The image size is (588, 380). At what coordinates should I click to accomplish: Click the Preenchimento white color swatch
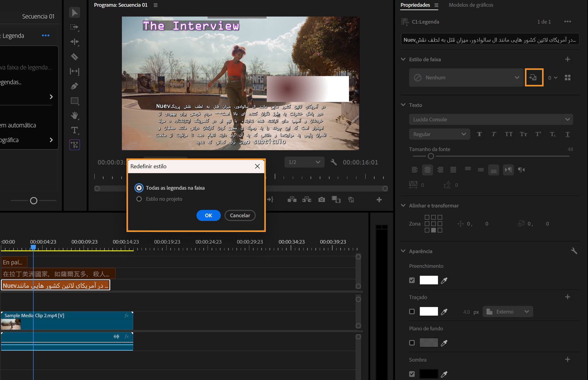click(428, 280)
